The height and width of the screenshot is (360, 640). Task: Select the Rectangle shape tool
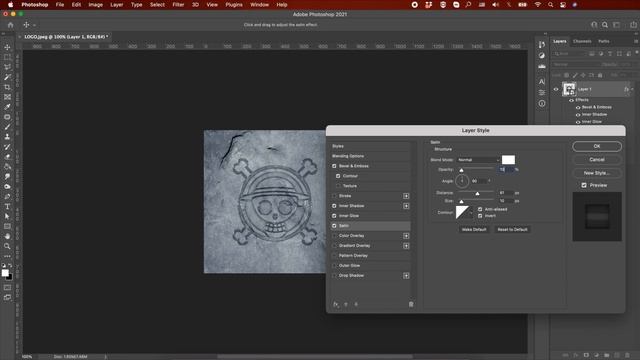tap(7, 226)
